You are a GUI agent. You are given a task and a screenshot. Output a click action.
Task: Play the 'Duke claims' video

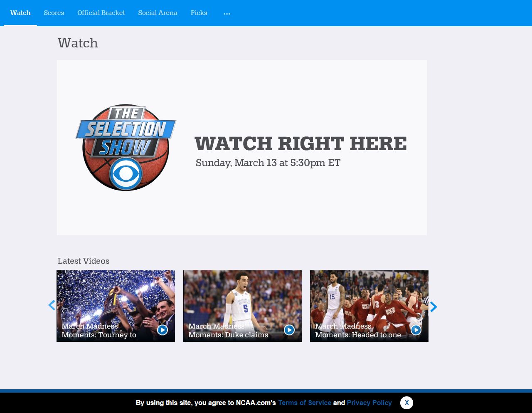(289, 330)
